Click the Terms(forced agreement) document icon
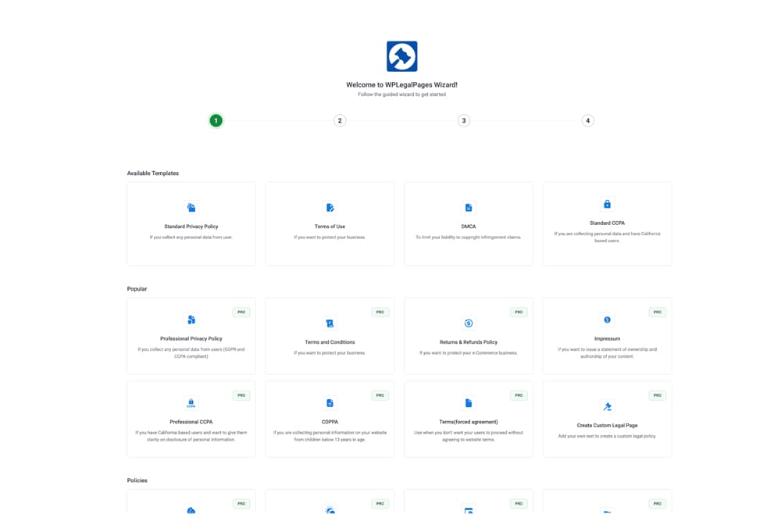 click(x=469, y=401)
